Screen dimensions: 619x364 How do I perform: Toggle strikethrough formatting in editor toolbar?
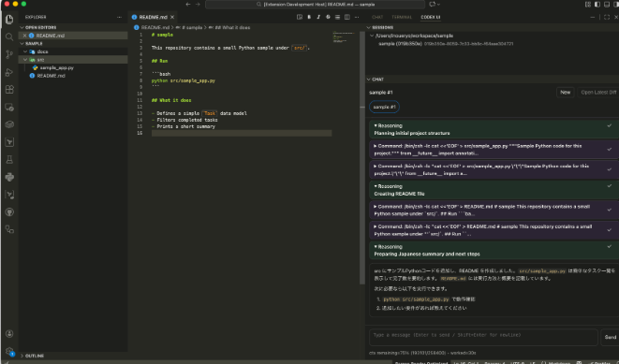point(328,17)
